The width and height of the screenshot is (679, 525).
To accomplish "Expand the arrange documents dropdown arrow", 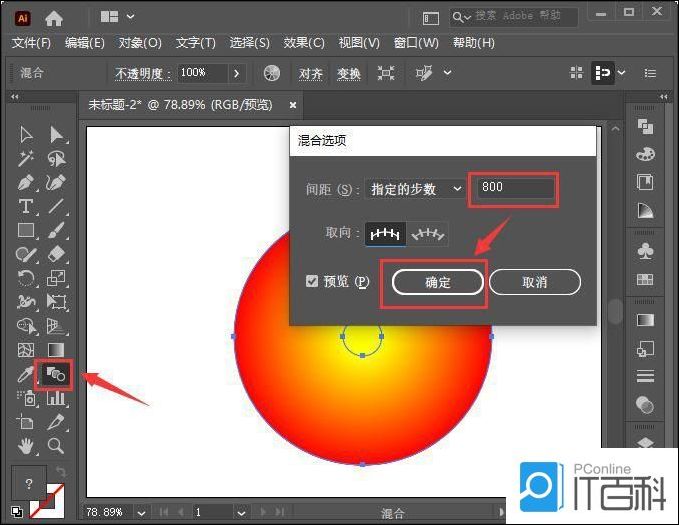I will 621,73.
